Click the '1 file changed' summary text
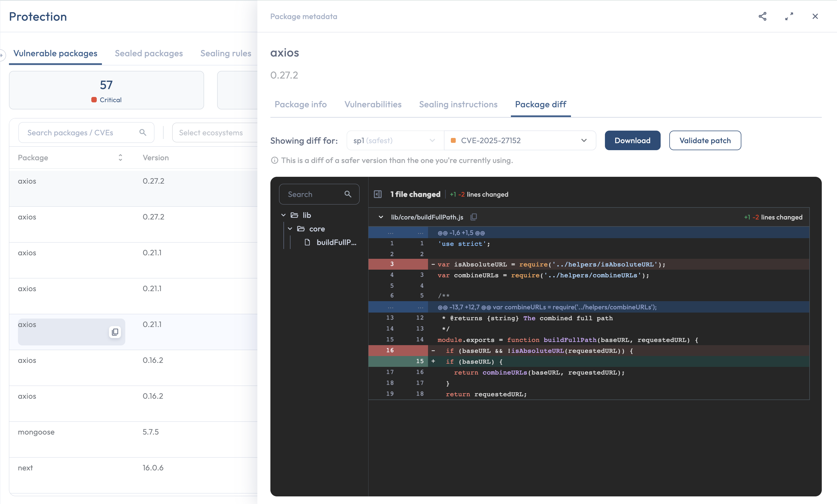Image resolution: width=837 pixels, height=504 pixels. click(415, 194)
